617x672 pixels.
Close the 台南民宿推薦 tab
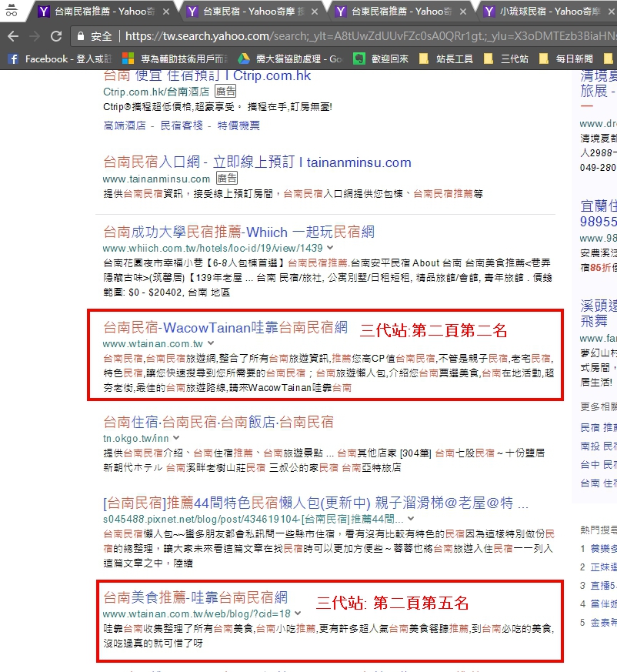tap(166, 12)
